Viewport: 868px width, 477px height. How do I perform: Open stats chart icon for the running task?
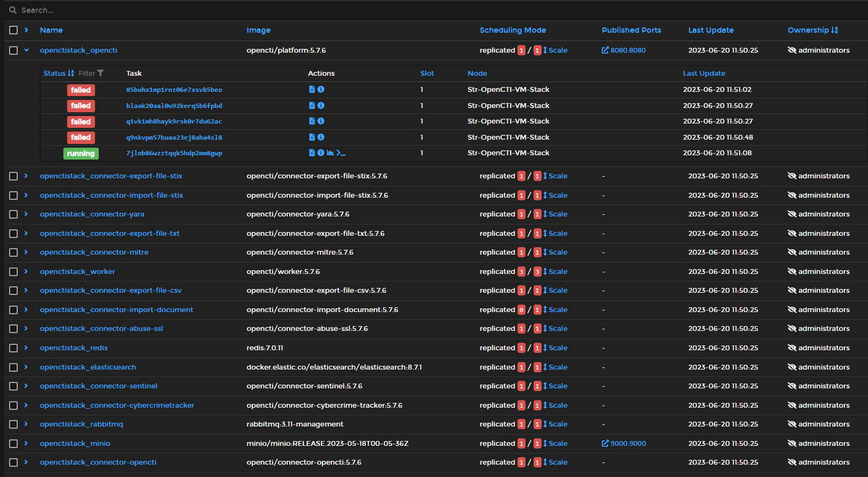tap(330, 153)
